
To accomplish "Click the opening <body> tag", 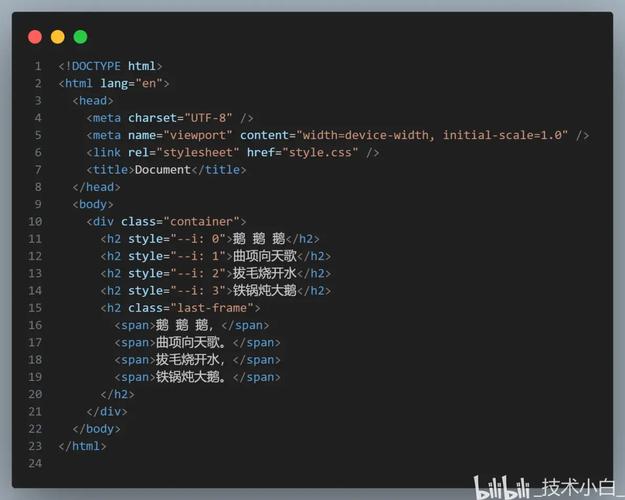I will pos(93,204).
